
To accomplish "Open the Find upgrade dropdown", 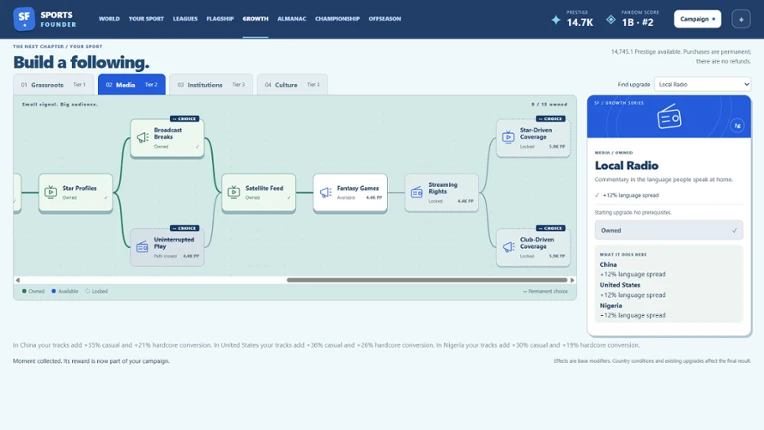I will tap(702, 84).
